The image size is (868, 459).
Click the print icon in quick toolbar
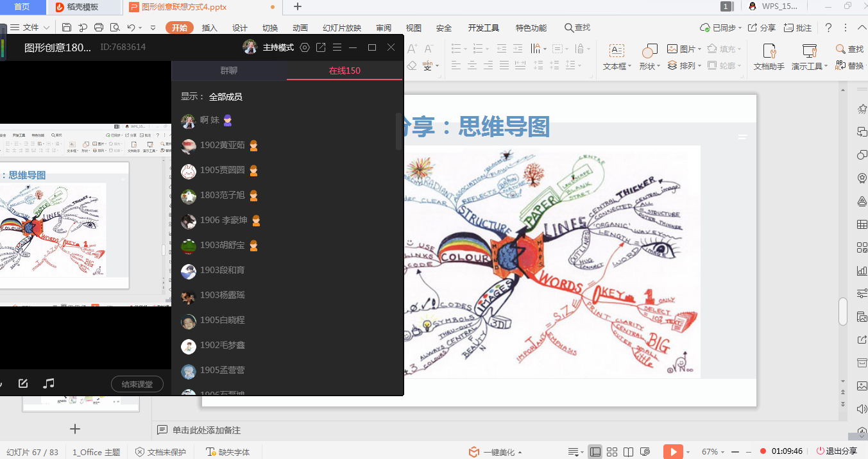pos(99,28)
